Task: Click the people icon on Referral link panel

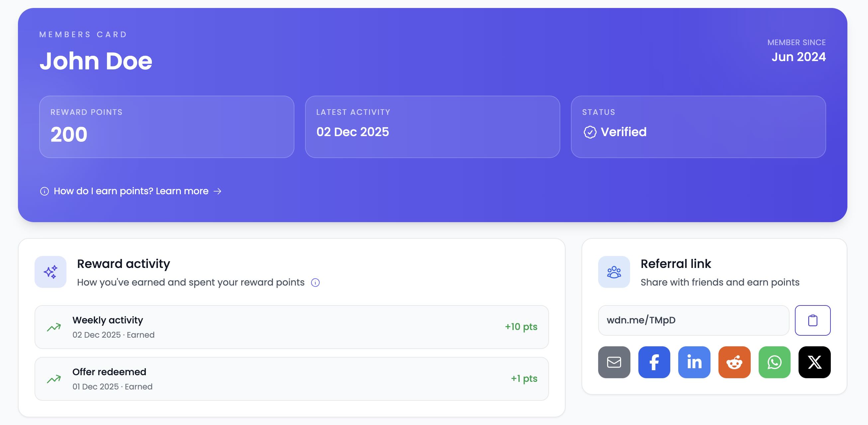Action: coord(614,272)
